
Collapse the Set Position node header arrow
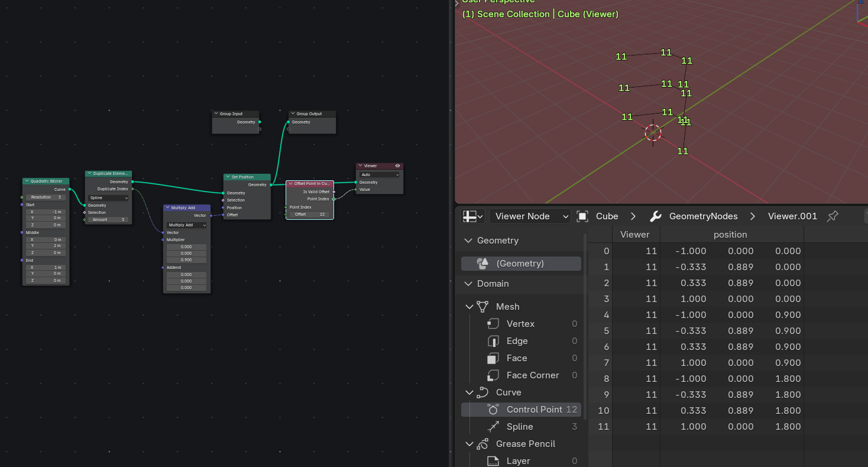[228, 177]
